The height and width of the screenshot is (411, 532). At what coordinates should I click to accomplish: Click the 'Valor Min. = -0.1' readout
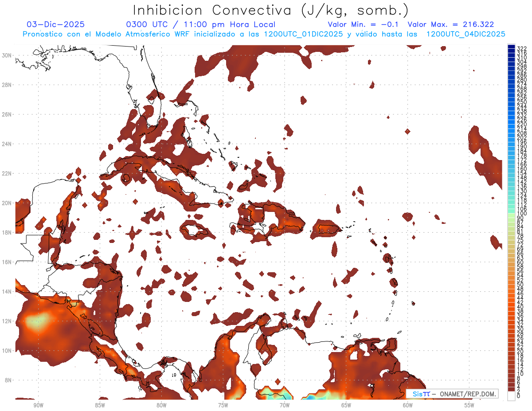coord(364,25)
